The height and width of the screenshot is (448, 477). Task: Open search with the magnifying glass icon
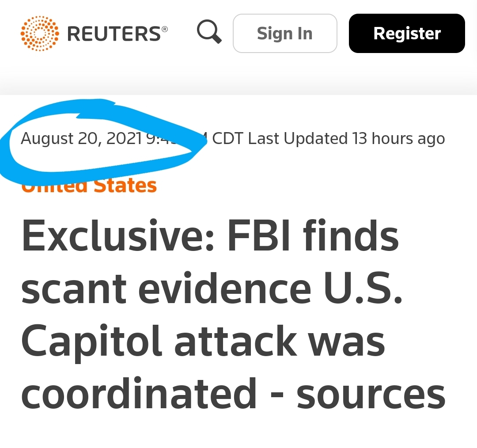209,32
